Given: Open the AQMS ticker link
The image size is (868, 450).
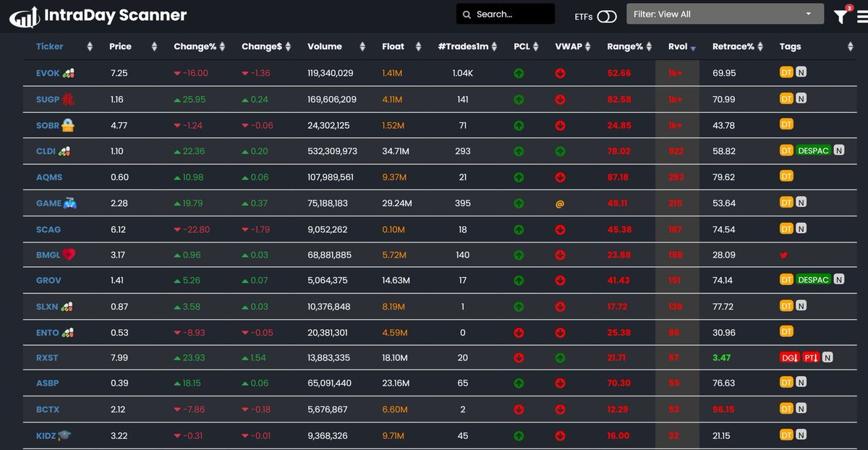Looking at the screenshot, I should [48, 177].
